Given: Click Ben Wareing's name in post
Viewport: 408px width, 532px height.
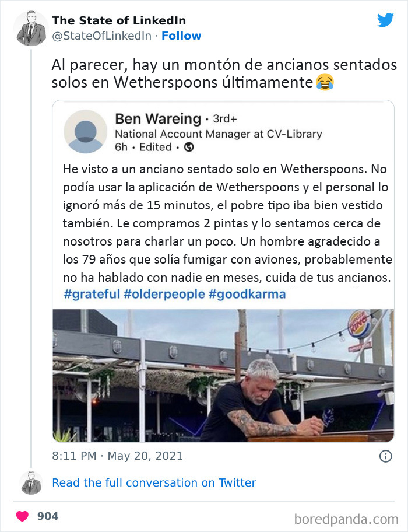Looking at the screenshot, I should click(x=159, y=119).
